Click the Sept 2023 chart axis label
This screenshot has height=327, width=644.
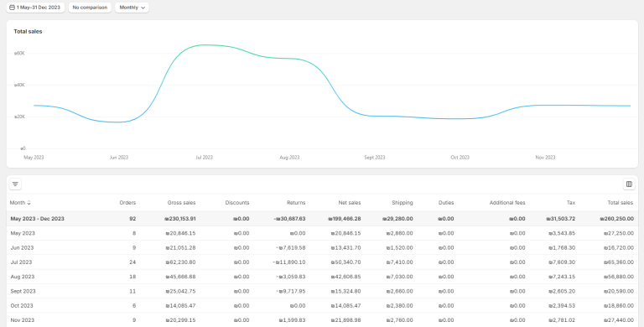pyautogui.click(x=375, y=158)
